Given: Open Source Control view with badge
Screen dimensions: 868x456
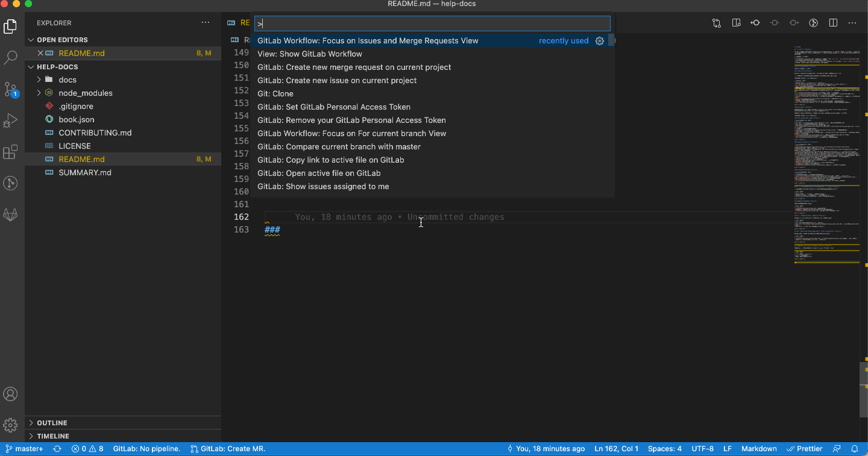Looking at the screenshot, I should (10, 90).
